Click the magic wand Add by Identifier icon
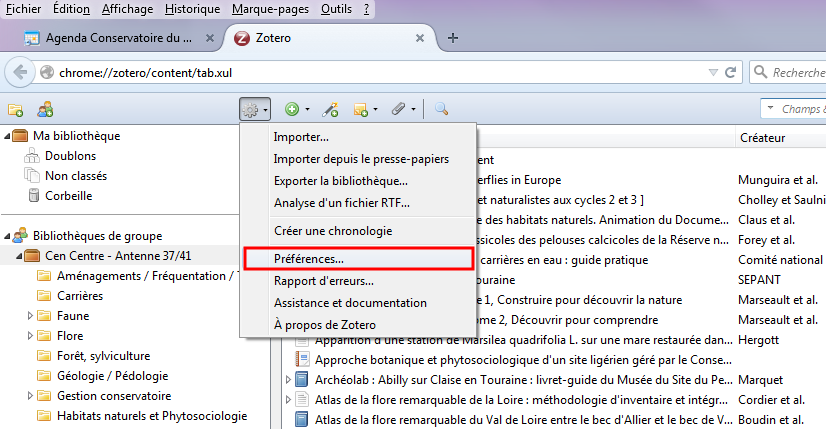 click(x=330, y=109)
